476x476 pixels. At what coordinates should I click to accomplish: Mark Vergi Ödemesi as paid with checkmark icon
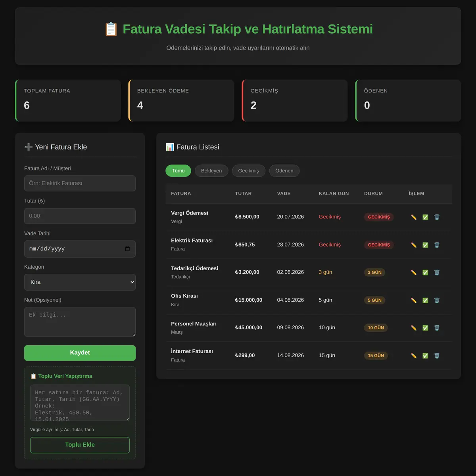(x=425, y=217)
